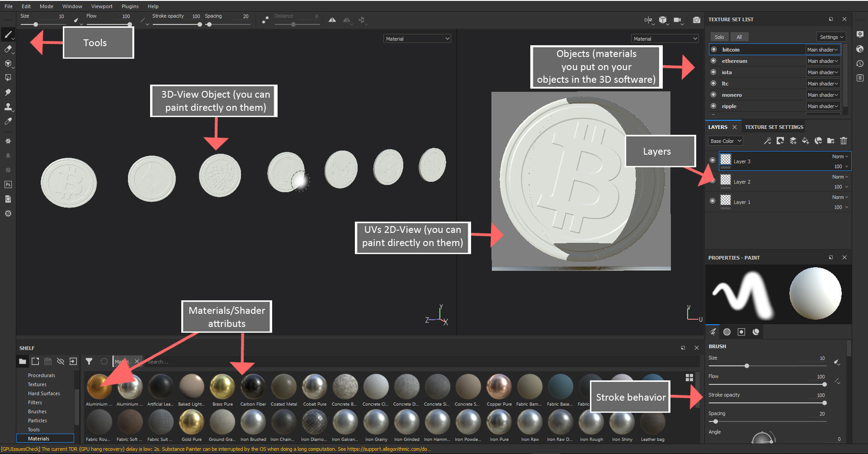Hide Layer 3 visibility
868x454 pixels.
click(x=712, y=160)
